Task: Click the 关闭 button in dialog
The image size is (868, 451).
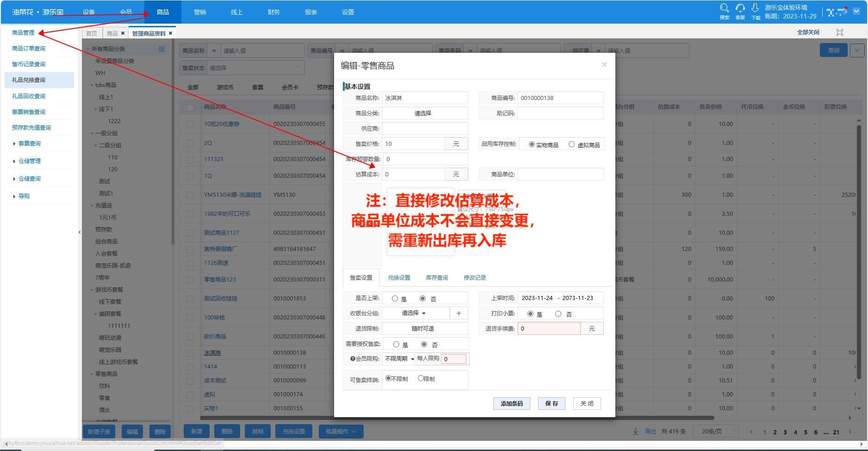Action: coord(587,403)
